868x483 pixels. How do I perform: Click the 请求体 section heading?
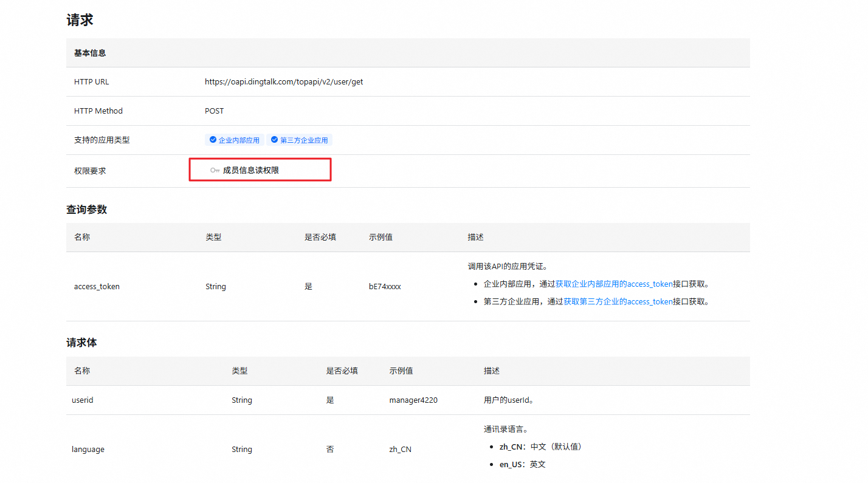click(81, 343)
